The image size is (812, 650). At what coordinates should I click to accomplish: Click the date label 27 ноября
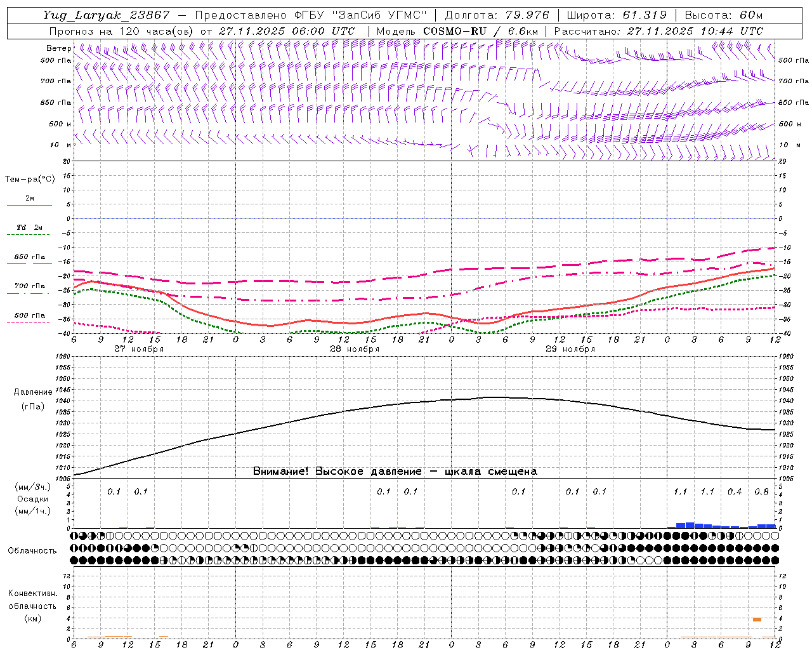(139, 349)
